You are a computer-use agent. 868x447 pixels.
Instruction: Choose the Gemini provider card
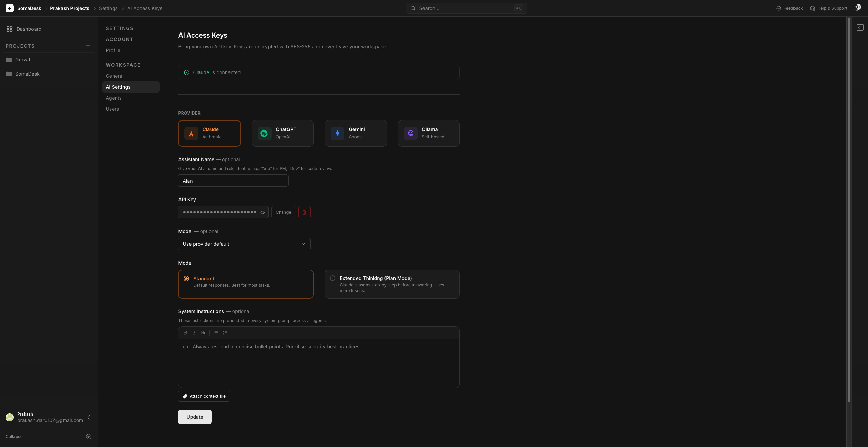click(x=356, y=133)
